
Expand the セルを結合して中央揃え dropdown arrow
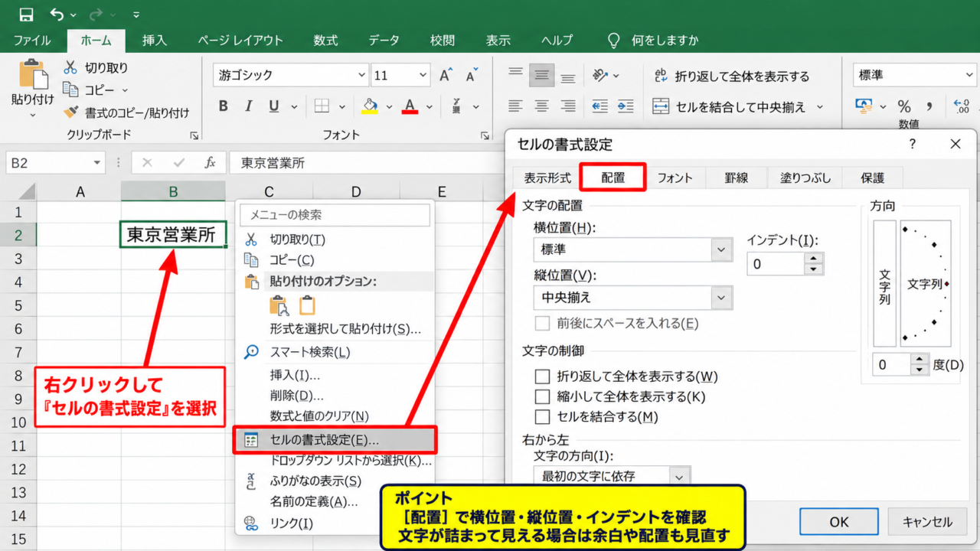(820, 107)
